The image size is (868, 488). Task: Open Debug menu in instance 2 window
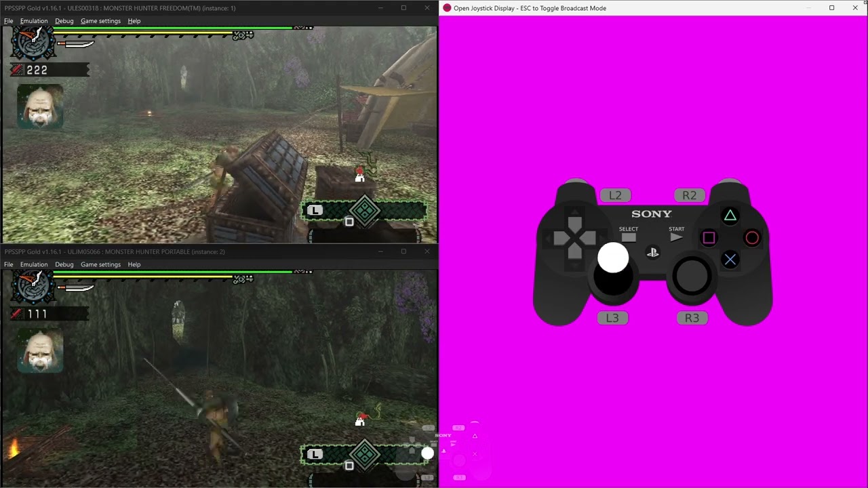click(x=64, y=264)
